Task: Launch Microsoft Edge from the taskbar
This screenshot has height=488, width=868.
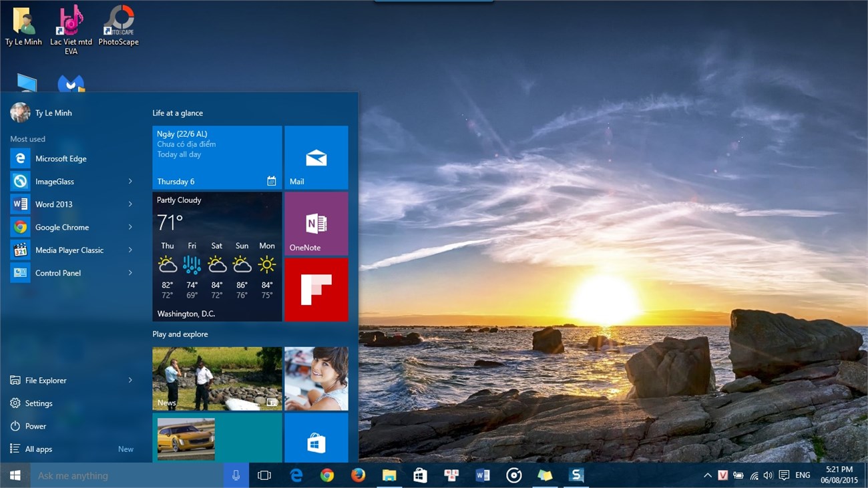Action: coord(296,475)
